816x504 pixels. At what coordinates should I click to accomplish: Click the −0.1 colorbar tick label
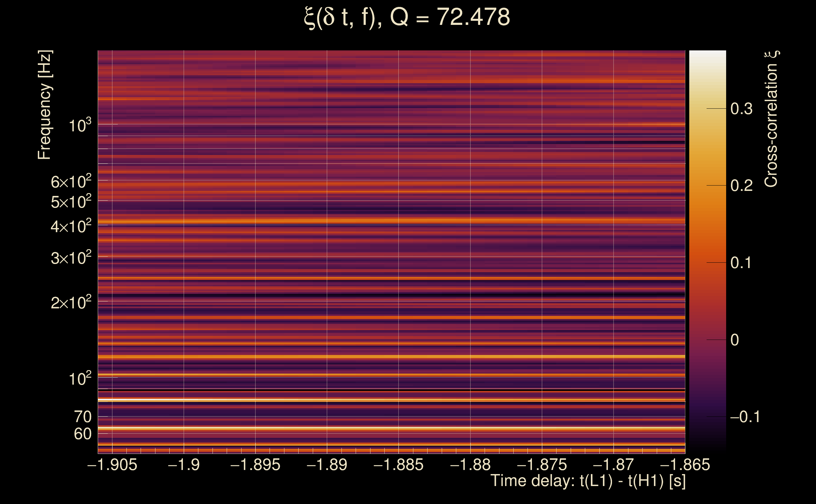click(745, 417)
